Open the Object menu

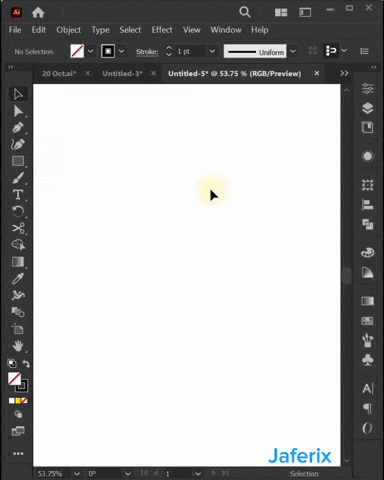click(x=69, y=30)
